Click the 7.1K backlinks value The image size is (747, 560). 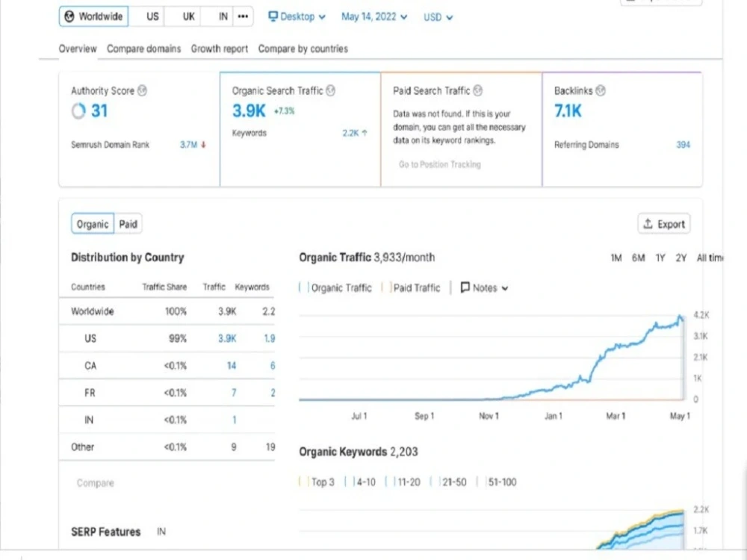coord(568,111)
